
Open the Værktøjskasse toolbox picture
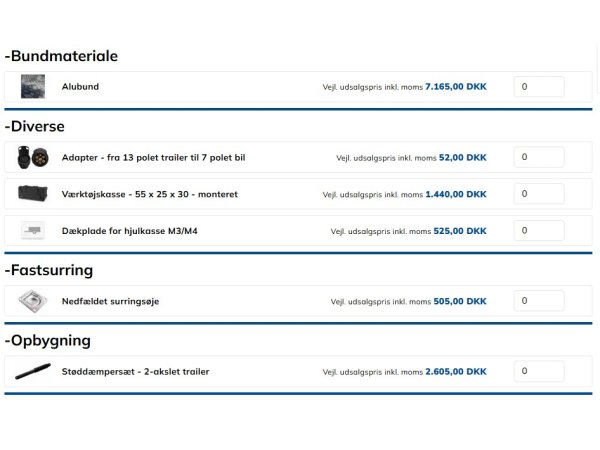coord(32,194)
